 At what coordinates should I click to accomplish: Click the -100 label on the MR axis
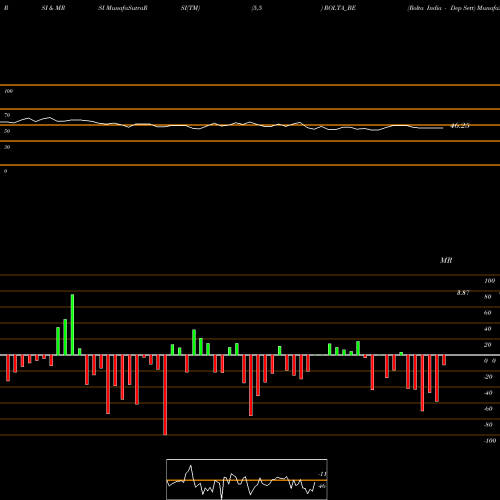click(490, 441)
